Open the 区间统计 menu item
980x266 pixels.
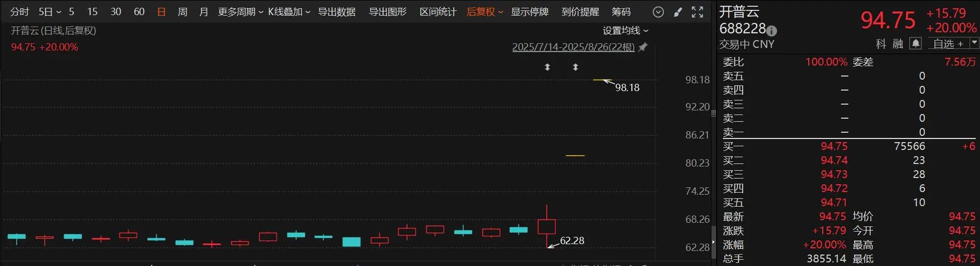[438, 11]
